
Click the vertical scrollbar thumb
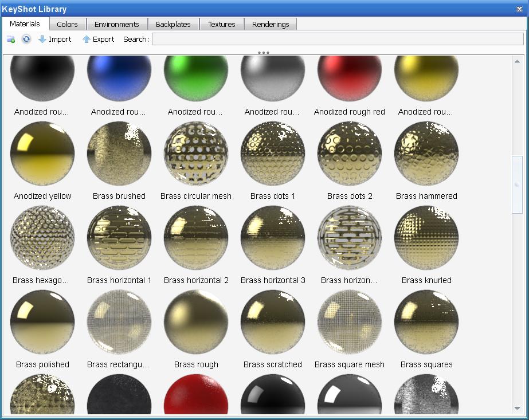(517, 185)
